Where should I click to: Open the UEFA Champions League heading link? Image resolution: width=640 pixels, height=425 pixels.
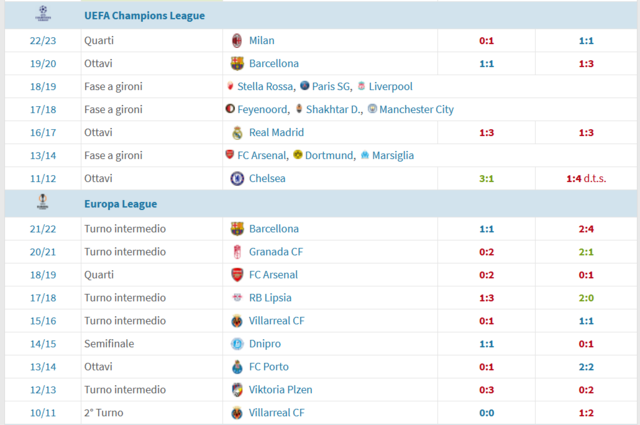144,16
